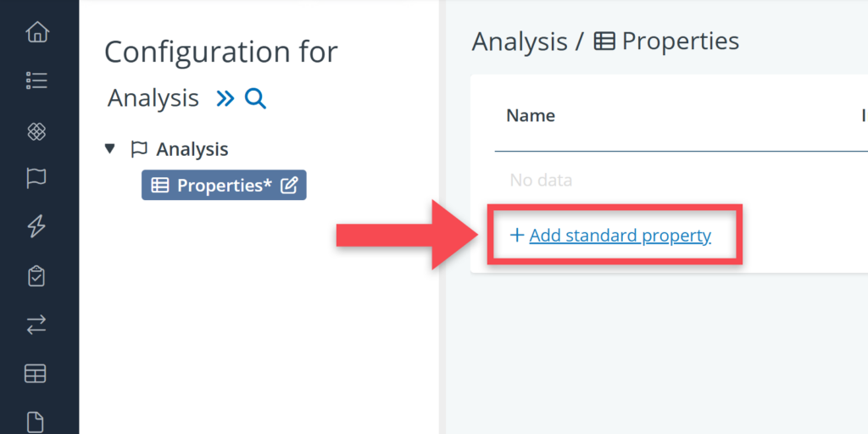Viewport: 868px width, 434px height.
Task: Open the clipboard checkmark sidebar icon
Action: 37,275
